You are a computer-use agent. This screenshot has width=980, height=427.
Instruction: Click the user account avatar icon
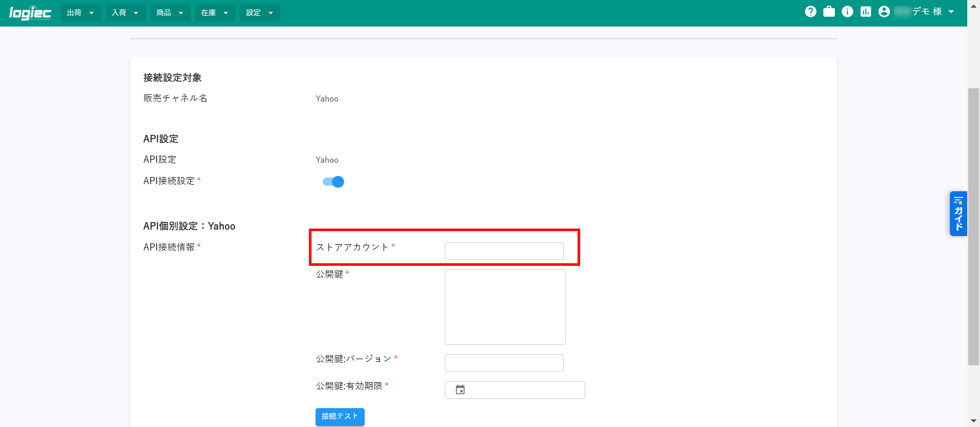click(x=884, y=12)
